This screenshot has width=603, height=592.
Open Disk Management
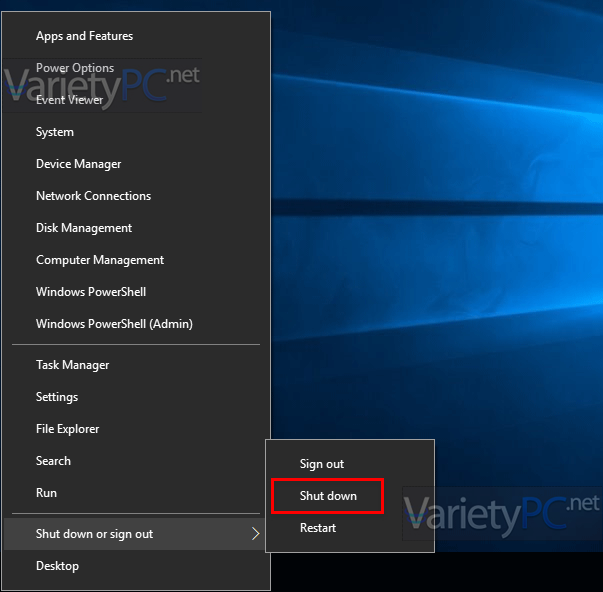(x=136, y=228)
